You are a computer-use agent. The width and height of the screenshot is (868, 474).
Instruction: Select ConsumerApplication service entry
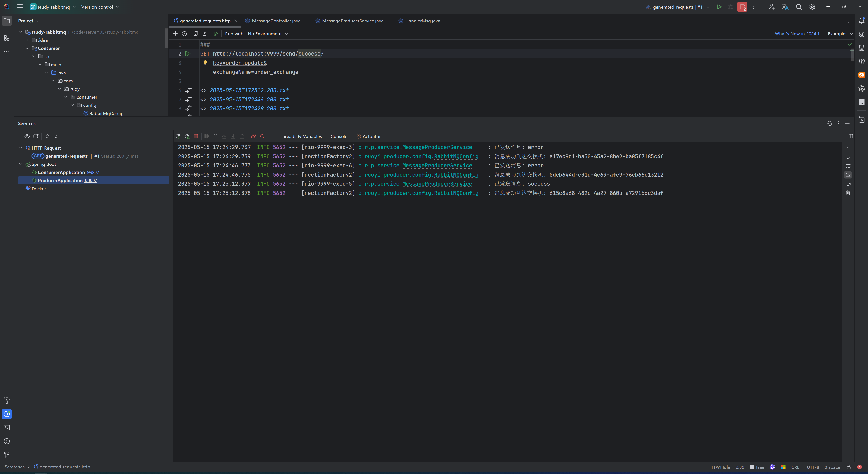click(61, 172)
